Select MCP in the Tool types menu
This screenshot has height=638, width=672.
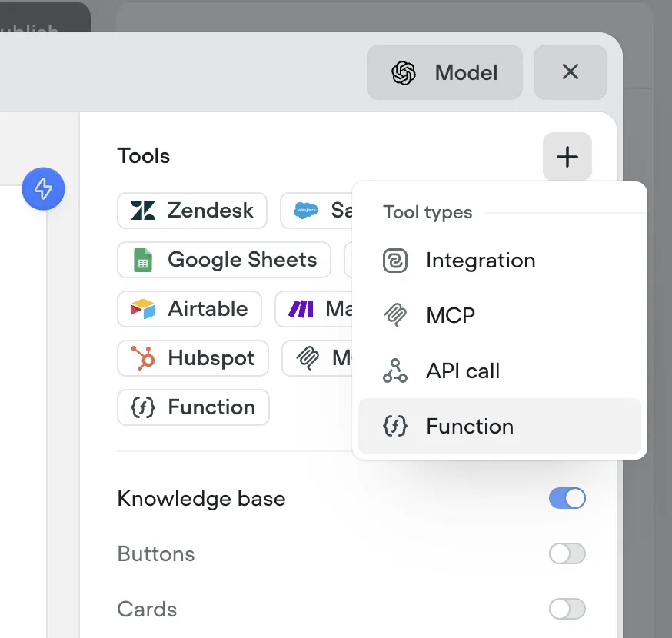click(x=499, y=315)
